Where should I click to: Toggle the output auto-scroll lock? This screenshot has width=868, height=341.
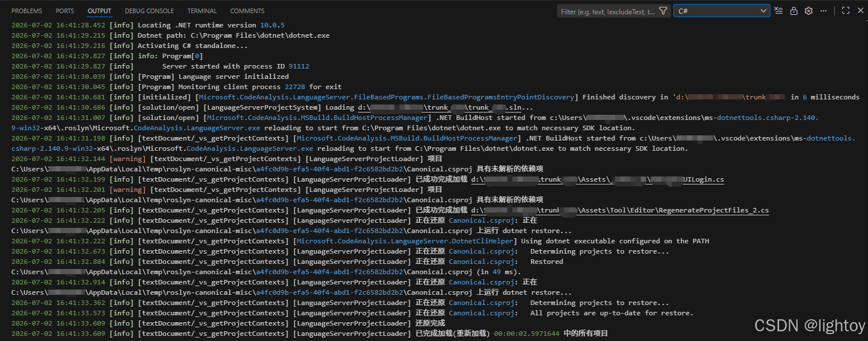(794, 11)
